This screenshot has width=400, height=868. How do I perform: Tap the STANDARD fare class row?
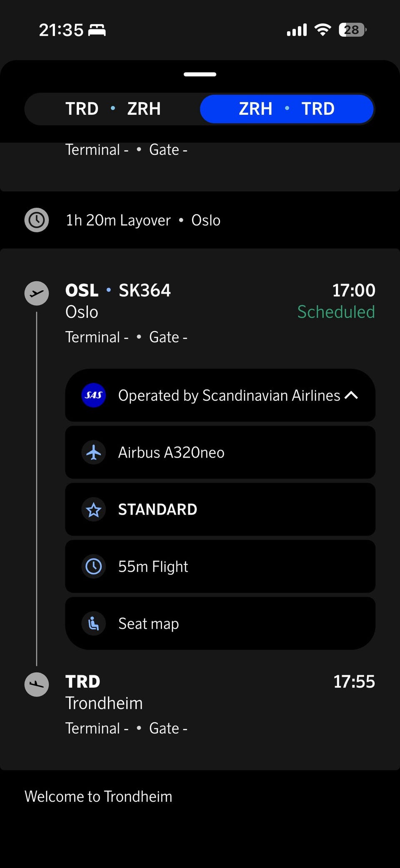point(220,509)
